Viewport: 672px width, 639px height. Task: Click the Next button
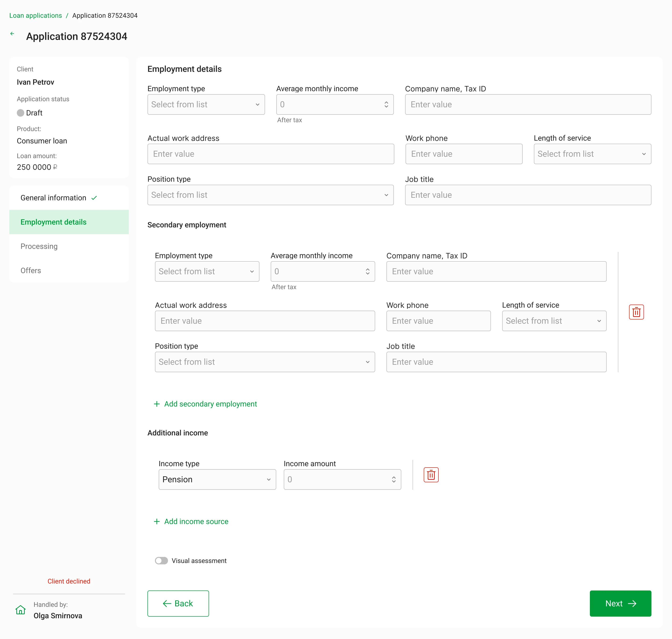[x=620, y=604]
